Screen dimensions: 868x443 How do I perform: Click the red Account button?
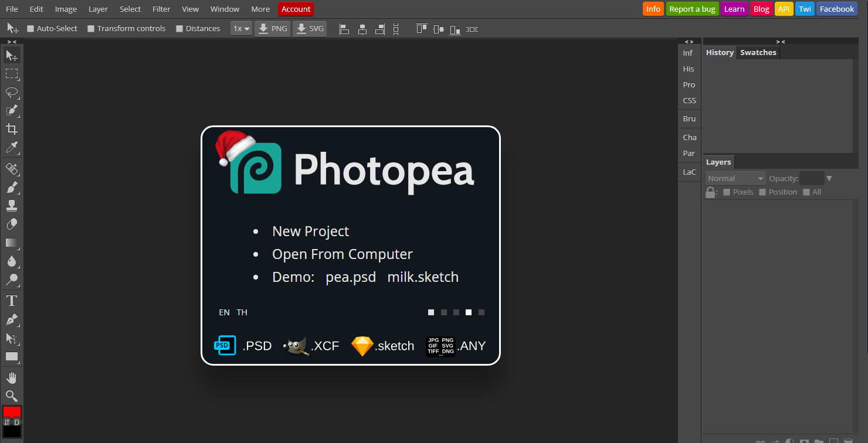(296, 9)
